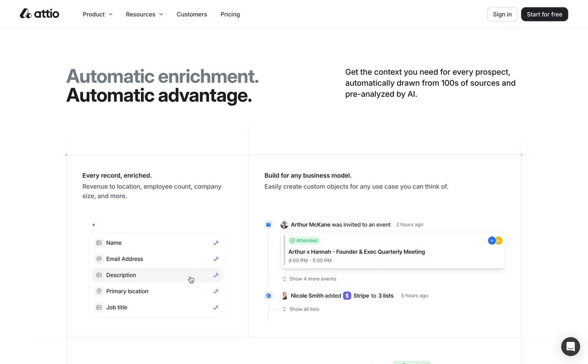The height and width of the screenshot is (364, 588).
Task: Click the "Start for free" button
Action: tap(544, 14)
